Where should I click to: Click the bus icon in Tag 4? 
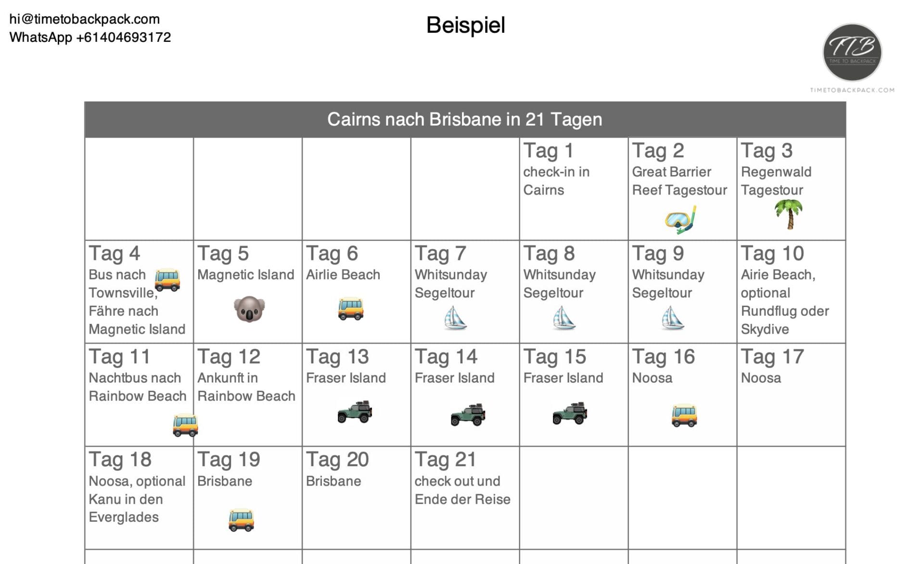pyautogui.click(x=167, y=280)
